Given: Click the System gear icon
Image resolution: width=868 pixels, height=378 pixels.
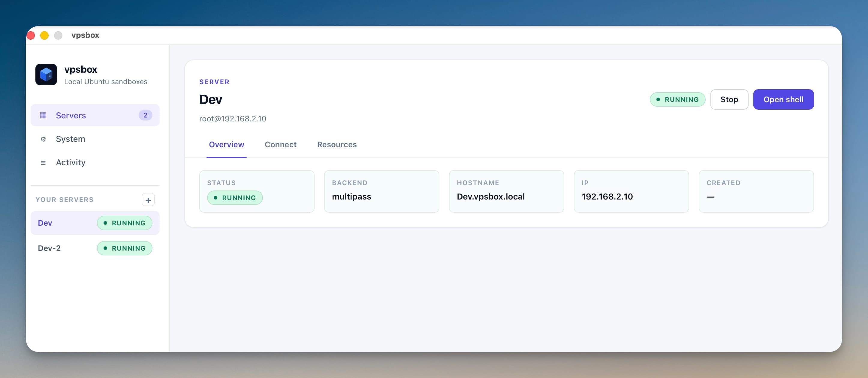Looking at the screenshot, I should 43,139.
